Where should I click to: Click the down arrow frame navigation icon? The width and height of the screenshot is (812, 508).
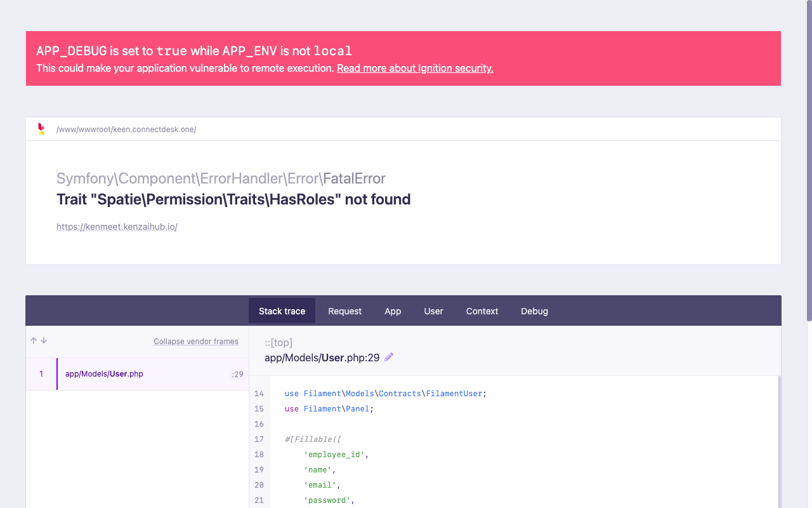(x=44, y=341)
